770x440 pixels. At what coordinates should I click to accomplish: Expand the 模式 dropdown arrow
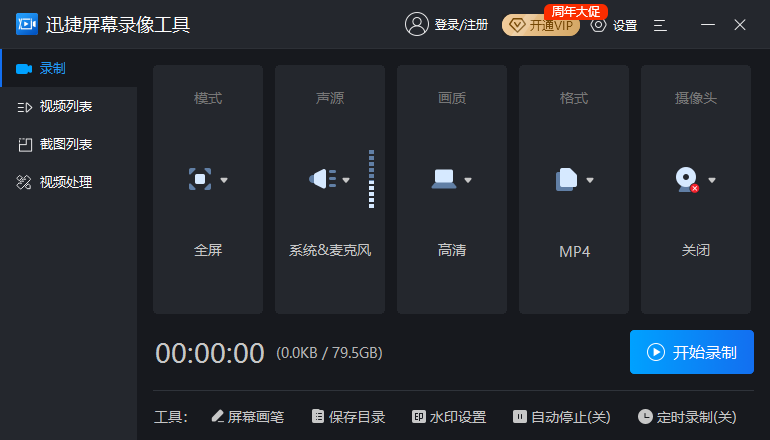pyautogui.click(x=224, y=180)
